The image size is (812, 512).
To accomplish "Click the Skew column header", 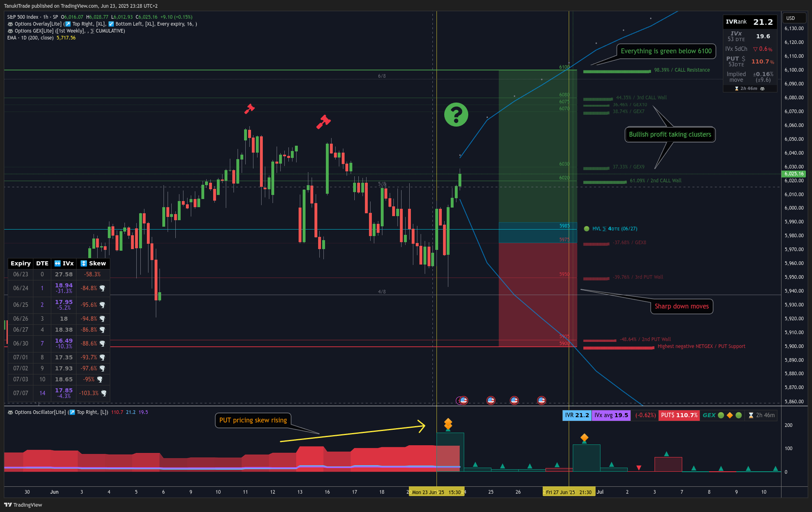I will tap(93, 263).
